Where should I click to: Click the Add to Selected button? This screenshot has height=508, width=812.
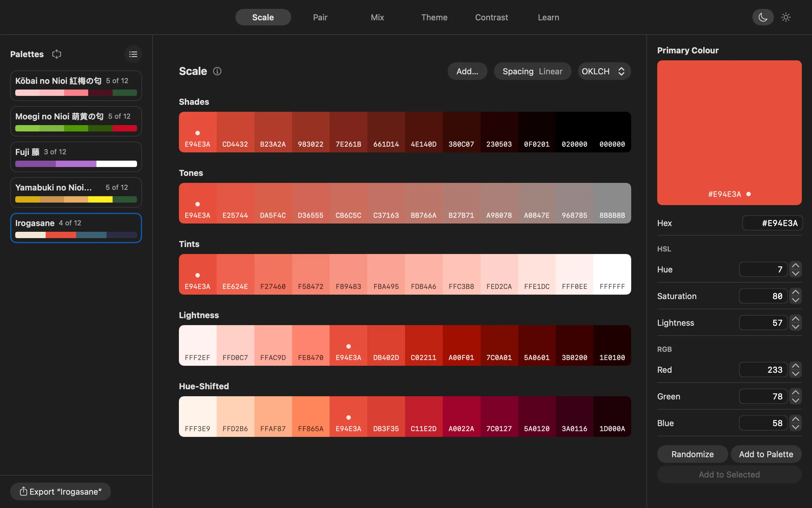point(729,474)
